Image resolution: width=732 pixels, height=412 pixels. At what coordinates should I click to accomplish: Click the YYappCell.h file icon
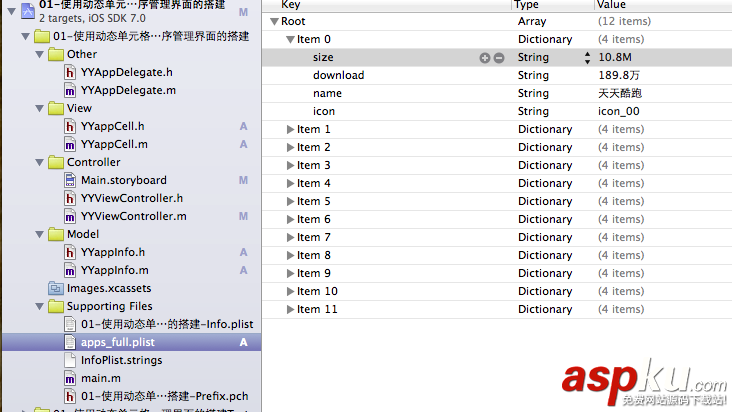tap(70, 126)
